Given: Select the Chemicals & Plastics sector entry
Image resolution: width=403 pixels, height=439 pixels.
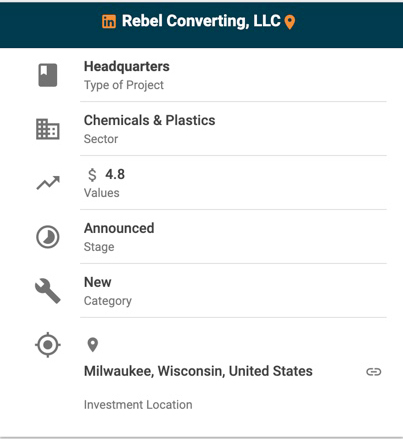Looking at the screenshot, I should 150,120.
